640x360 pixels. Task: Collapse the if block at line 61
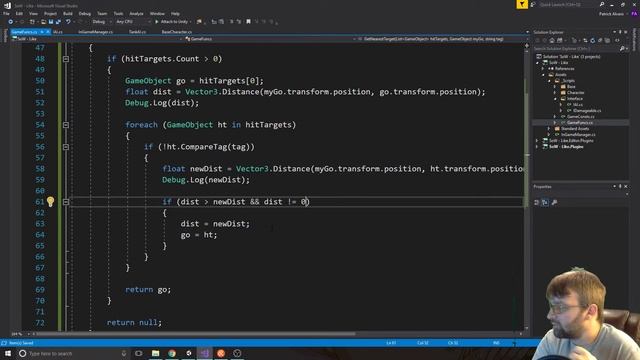(66, 202)
